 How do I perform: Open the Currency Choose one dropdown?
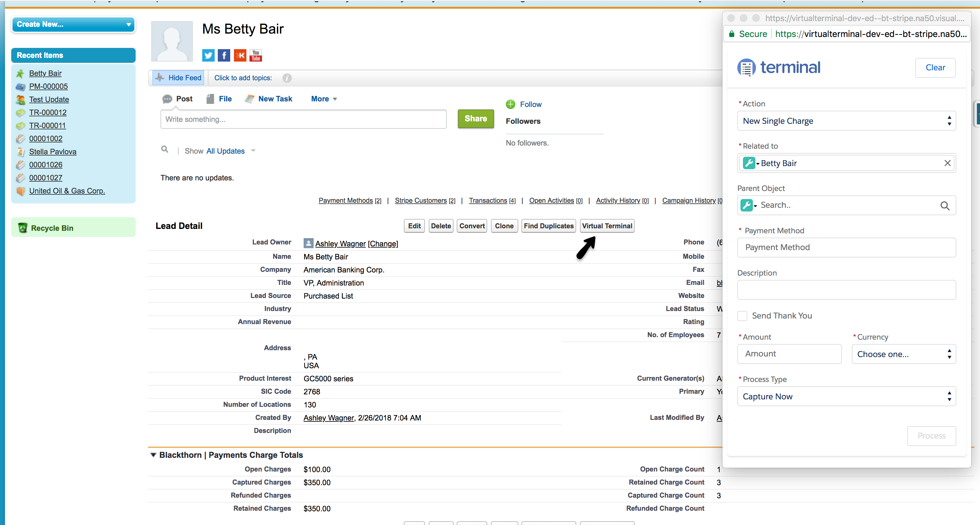(904, 354)
